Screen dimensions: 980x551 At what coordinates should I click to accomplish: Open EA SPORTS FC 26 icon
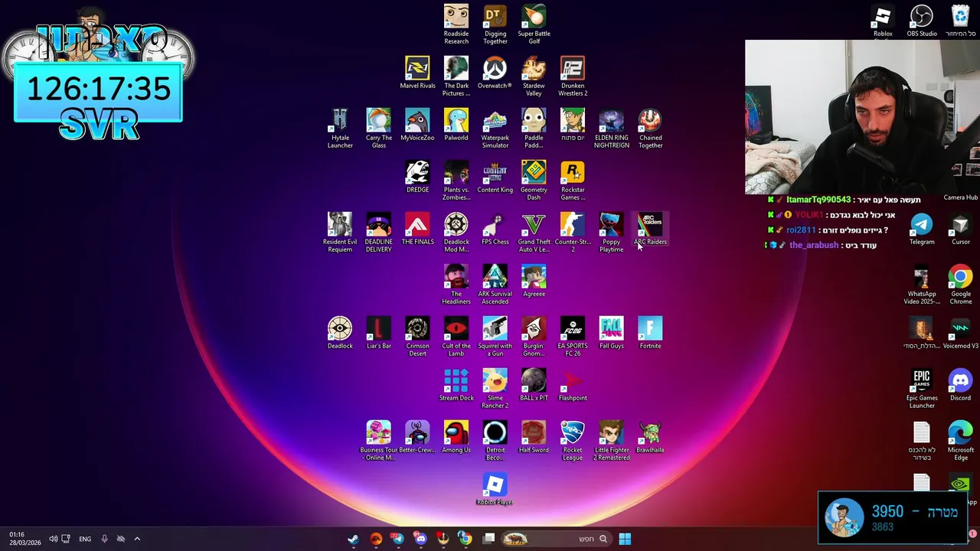click(x=573, y=337)
